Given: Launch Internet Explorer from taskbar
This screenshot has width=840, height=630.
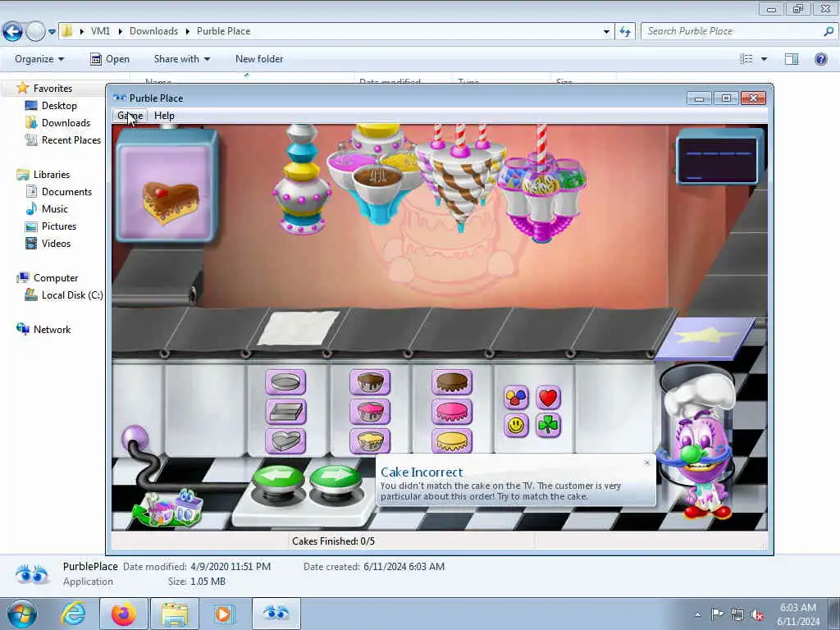Looking at the screenshot, I should click(73, 614).
